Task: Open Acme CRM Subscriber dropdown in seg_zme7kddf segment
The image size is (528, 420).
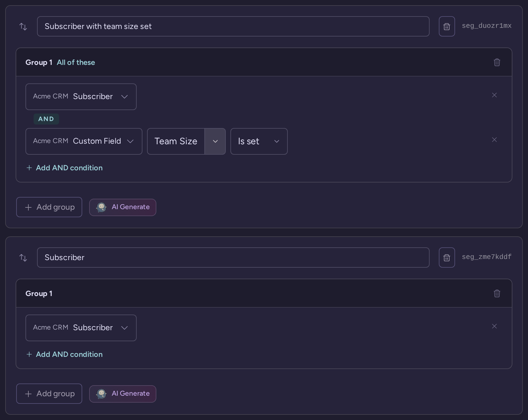Action: coord(81,328)
